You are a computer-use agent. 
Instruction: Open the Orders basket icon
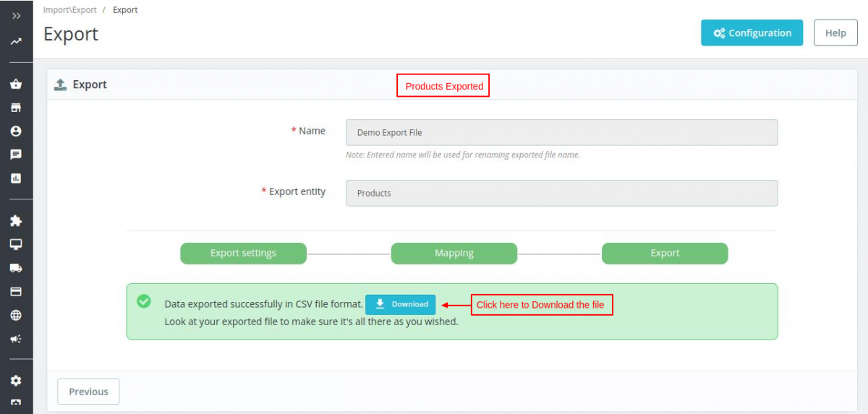(x=16, y=84)
